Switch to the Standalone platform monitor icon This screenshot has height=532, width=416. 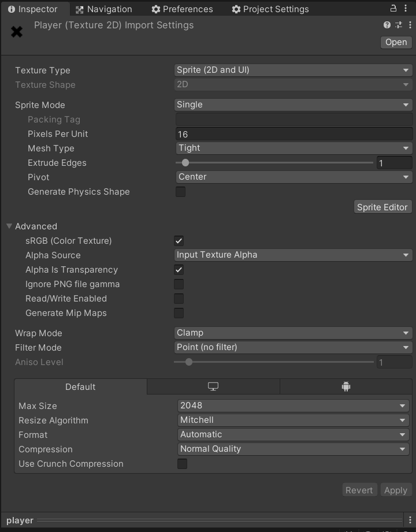click(213, 387)
